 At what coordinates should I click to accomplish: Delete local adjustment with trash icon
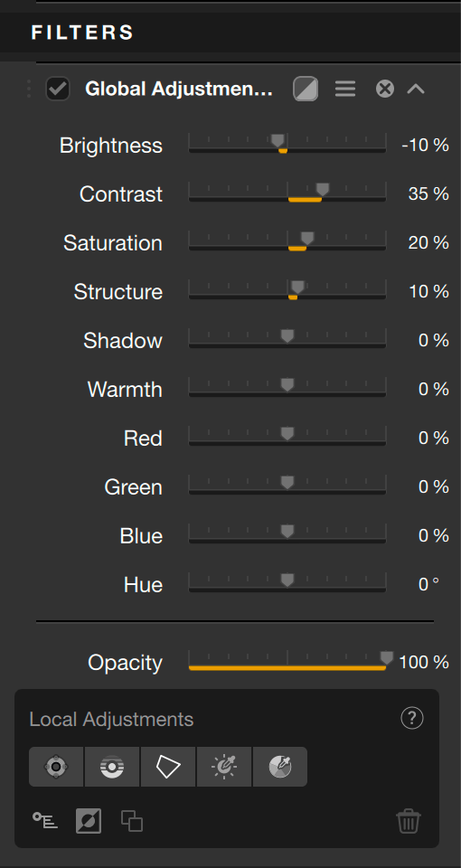409,820
